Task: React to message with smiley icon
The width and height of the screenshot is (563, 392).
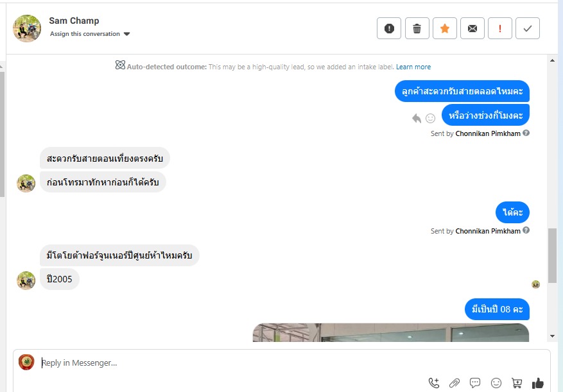Action: point(430,118)
